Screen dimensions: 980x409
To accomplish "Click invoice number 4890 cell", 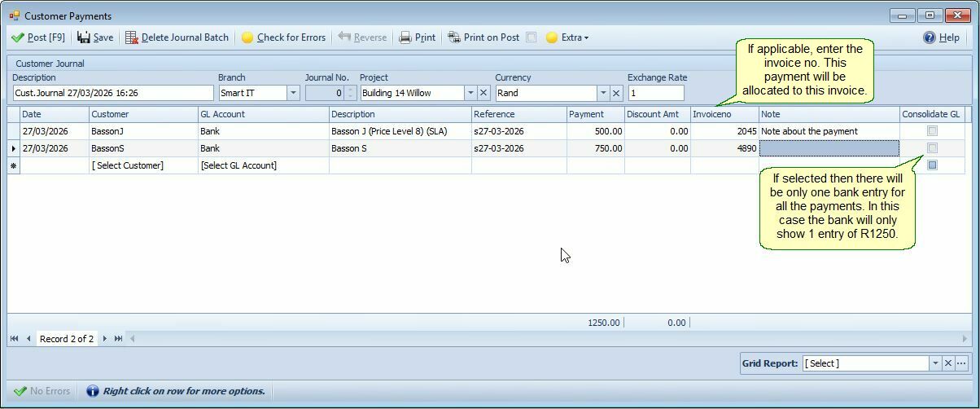I will (x=724, y=148).
